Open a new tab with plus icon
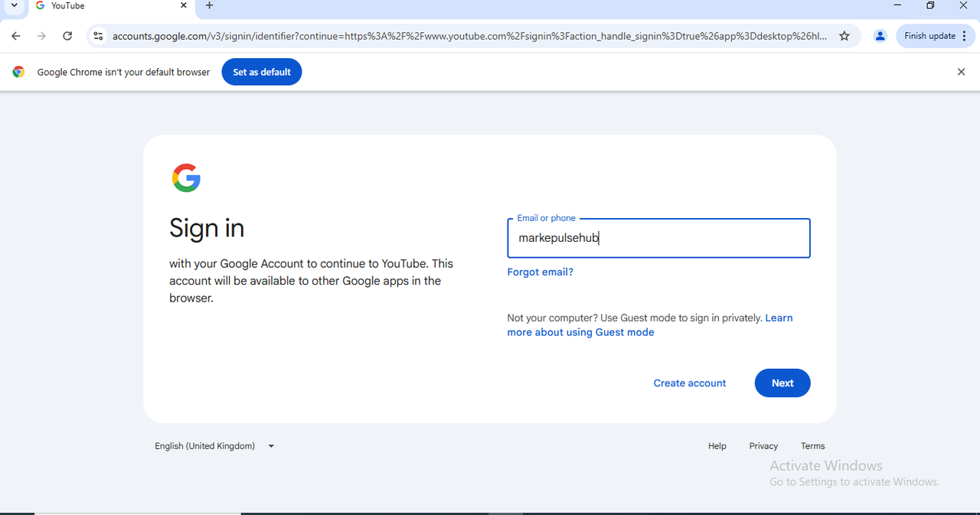The image size is (980, 515). pyautogui.click(x=209, y=5)
